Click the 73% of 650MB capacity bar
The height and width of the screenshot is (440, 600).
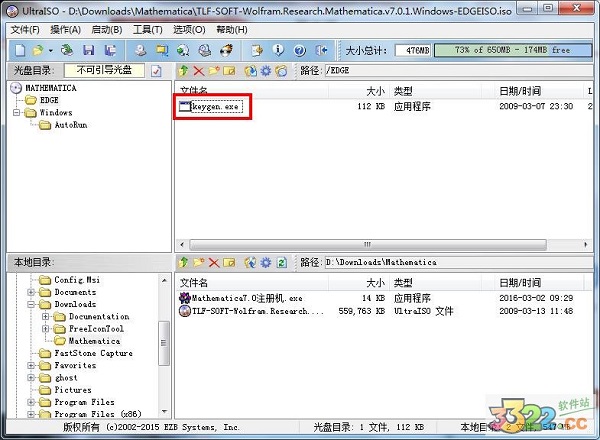tap(513, 50)
